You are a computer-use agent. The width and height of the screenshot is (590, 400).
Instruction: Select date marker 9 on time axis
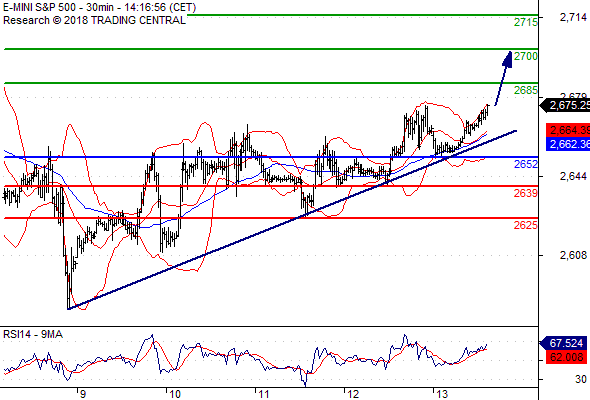[82, 394]
